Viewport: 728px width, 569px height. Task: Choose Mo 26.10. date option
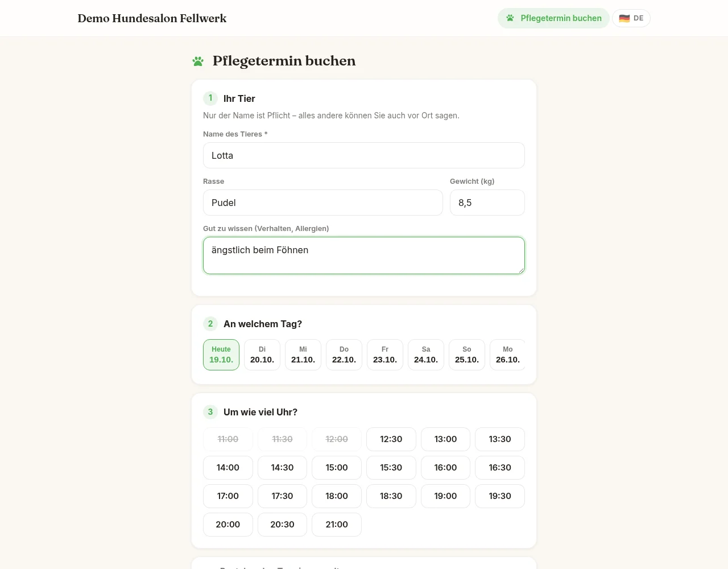[507, 355]
